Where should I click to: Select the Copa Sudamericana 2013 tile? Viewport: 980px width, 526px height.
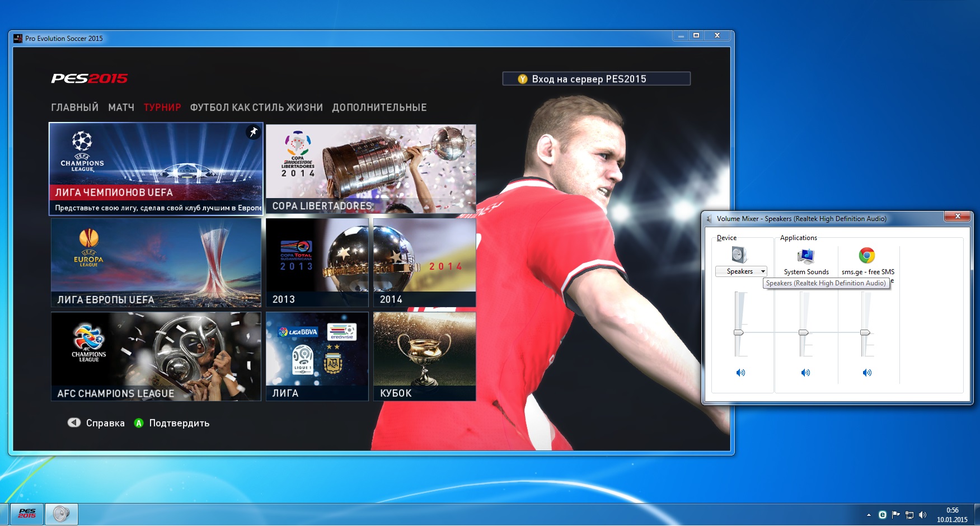[x=317, y=263]
